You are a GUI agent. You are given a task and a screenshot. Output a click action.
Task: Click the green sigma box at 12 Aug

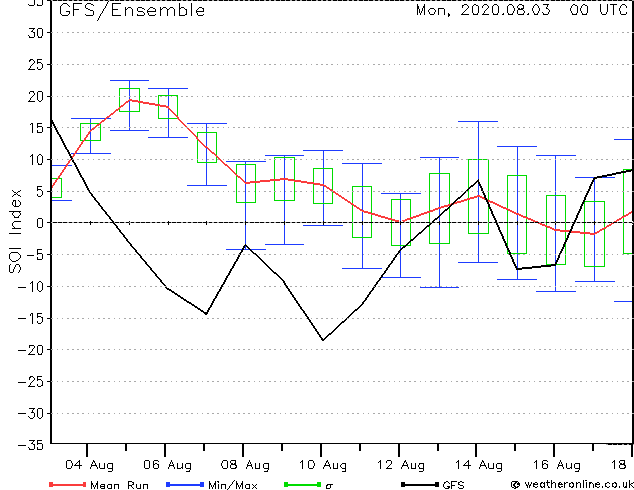(x=401, y=222)
